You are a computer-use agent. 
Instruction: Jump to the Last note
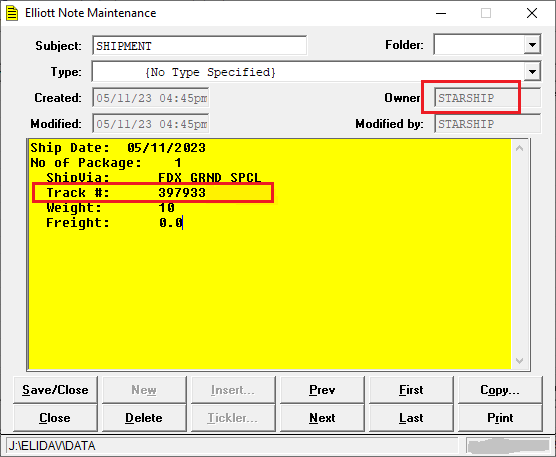[x=411, y=418]
